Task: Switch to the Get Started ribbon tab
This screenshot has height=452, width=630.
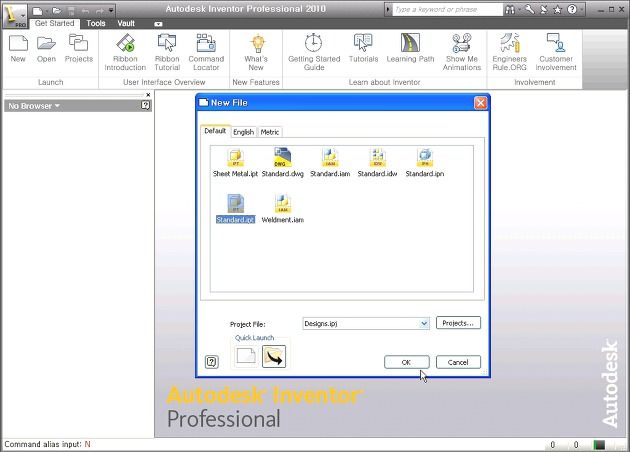Action: 55,24
